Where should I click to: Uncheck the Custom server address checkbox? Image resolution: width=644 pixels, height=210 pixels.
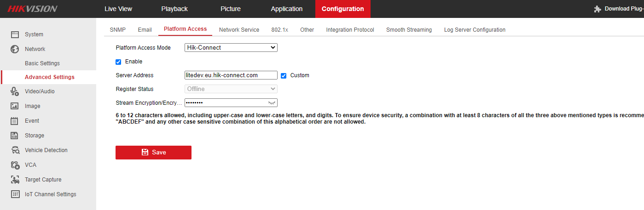tap(284, 75)
